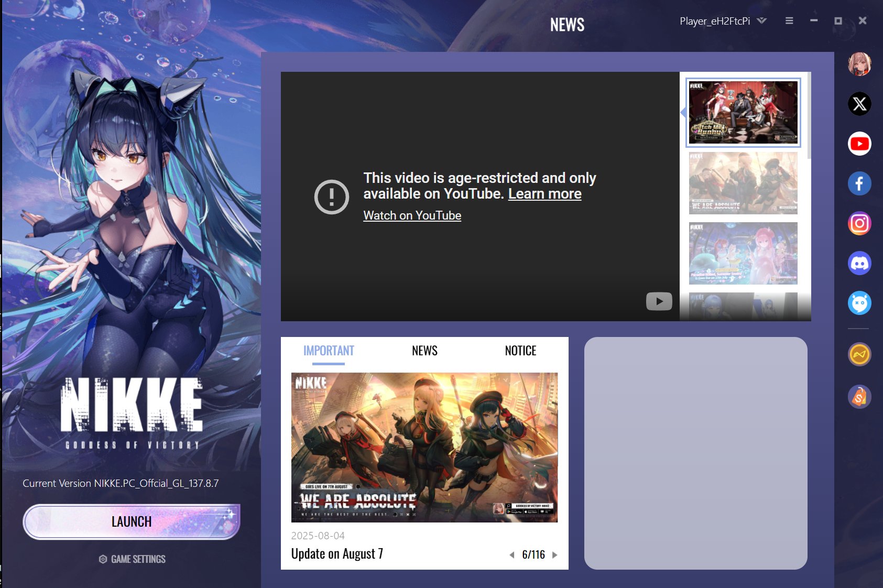Open the Discord server icon
The width and height of the screenshot is (883, 588).
pos(859,263)
